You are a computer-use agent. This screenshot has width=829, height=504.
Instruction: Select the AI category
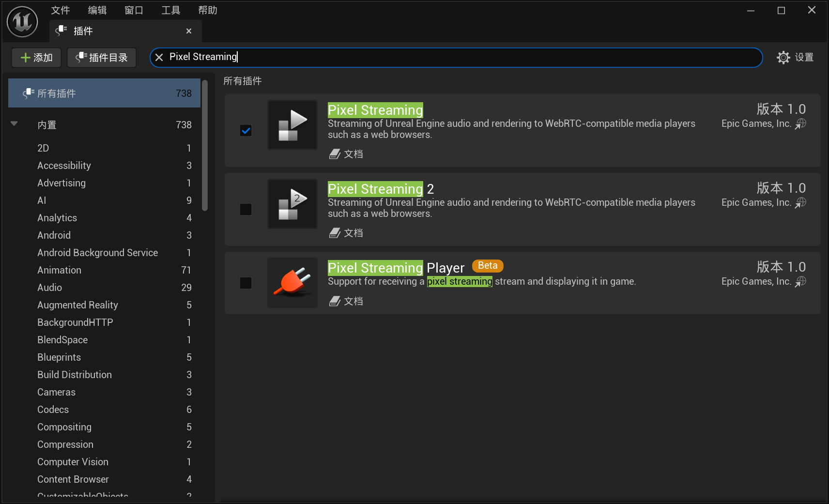coord(105,200)
